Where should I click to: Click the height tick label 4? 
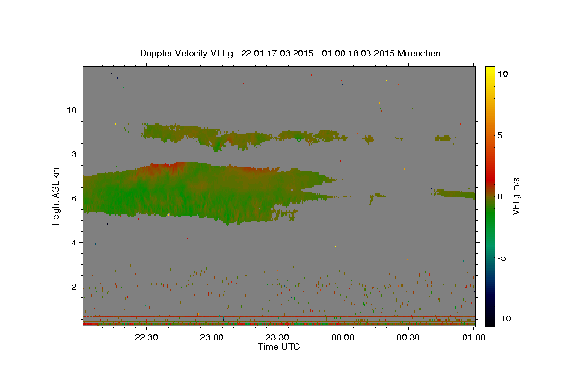[74, 242]
